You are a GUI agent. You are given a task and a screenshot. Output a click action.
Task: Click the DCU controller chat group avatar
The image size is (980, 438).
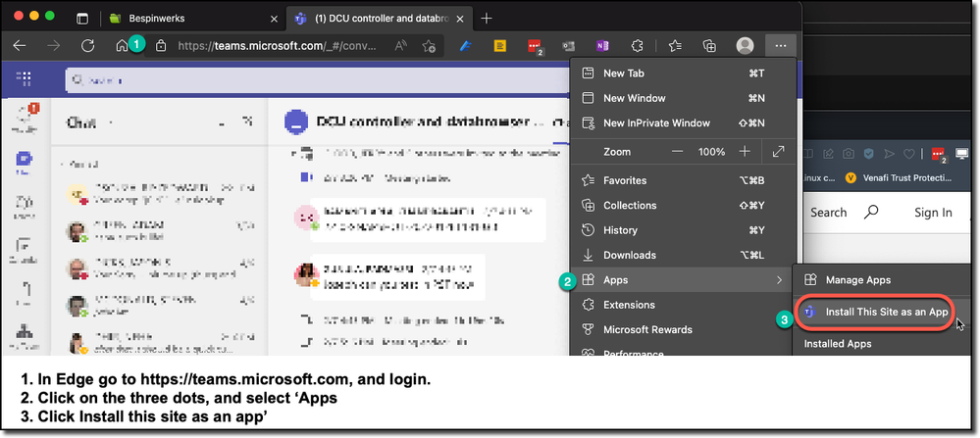point(295,122)
